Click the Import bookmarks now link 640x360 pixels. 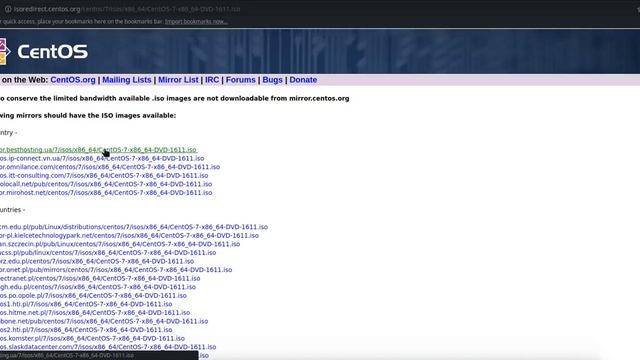196,22
